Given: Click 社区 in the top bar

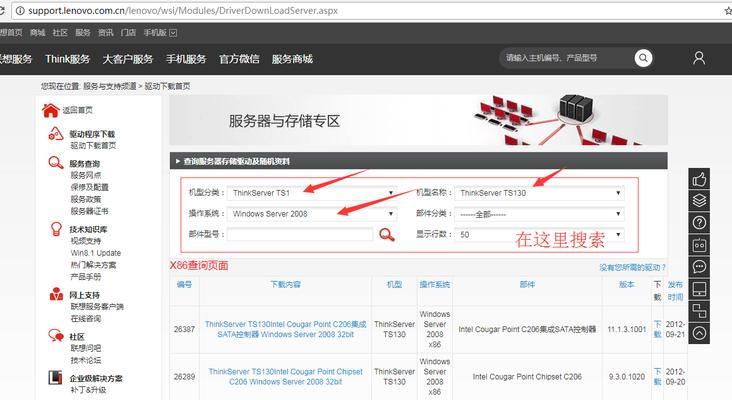Looking at the screenshot, I should (x=60, y=33).
